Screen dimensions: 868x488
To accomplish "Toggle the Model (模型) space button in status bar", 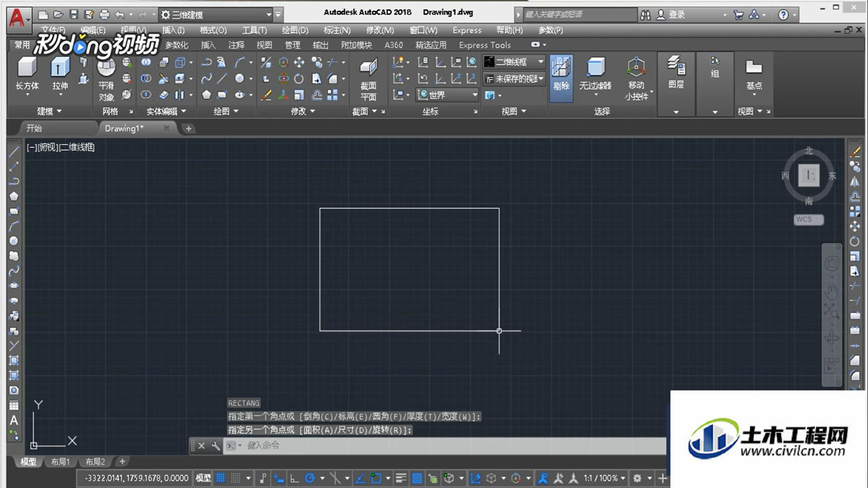I will pos(203,478).
